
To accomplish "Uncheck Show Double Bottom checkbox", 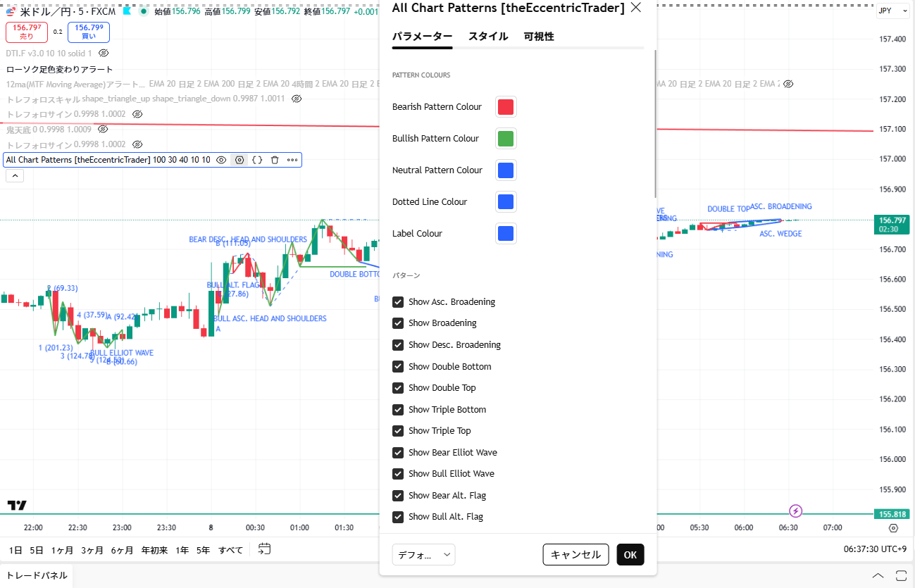I will pyautogui.click(x=398, y=366).
